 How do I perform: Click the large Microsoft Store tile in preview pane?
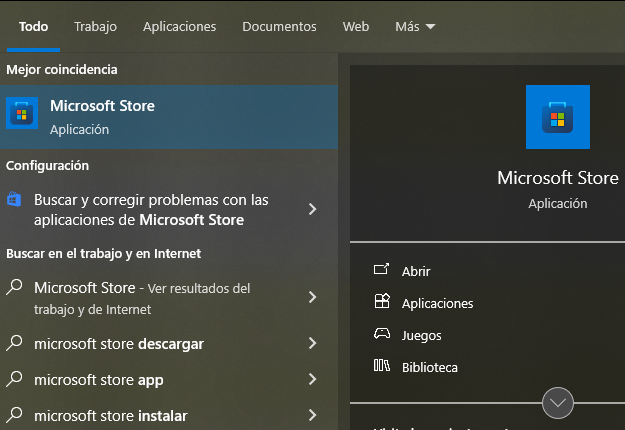pyautogui.click(x=558, y=117)
